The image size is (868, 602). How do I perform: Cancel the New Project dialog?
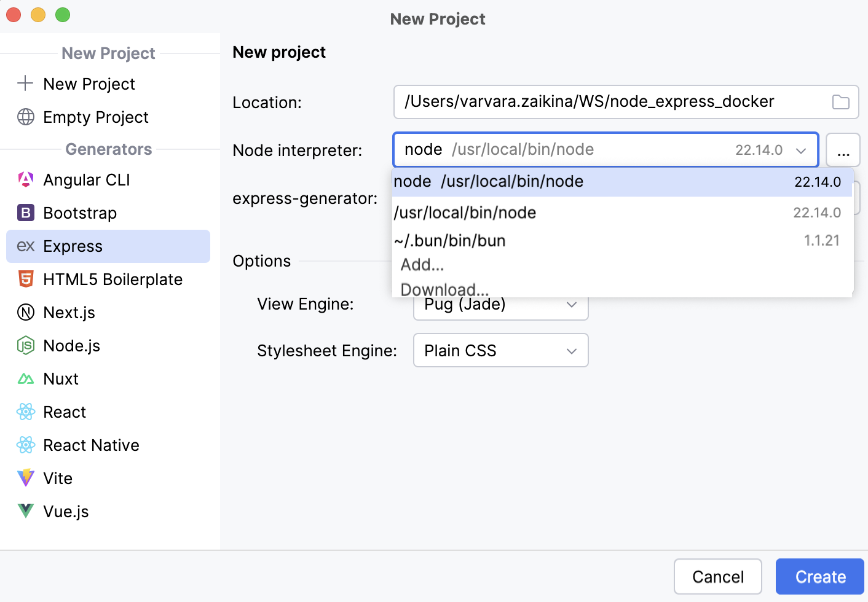point(717,576)
